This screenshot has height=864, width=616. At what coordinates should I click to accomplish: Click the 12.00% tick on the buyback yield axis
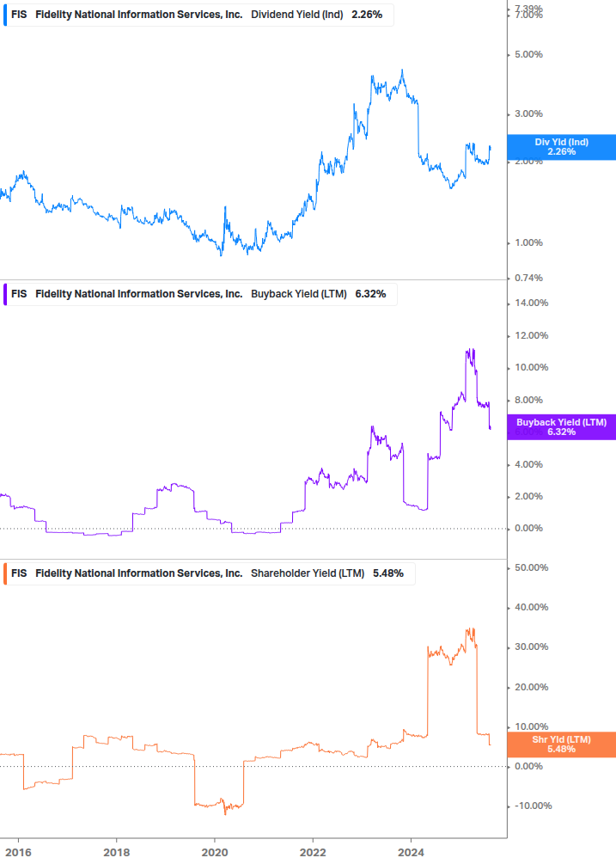click(x=531, y=335)
